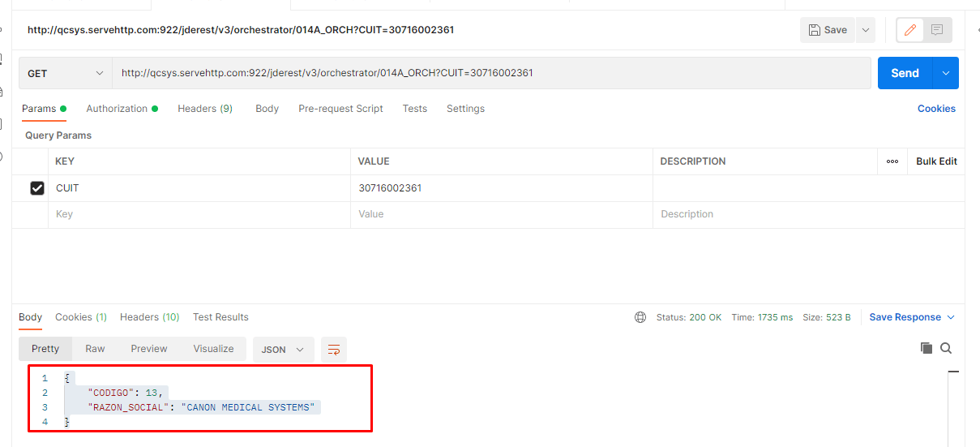Click the Query Params heading

[x=58, y=135]
